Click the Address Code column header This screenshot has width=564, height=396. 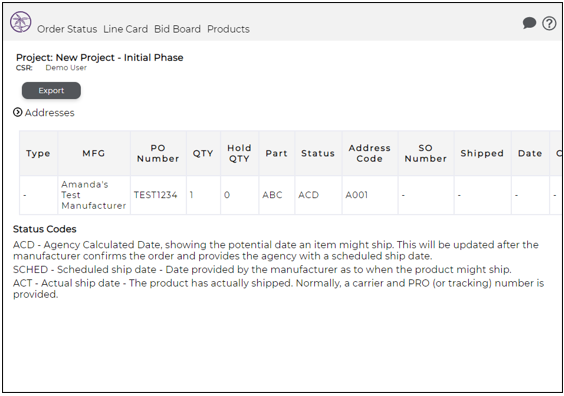point(370,153)
